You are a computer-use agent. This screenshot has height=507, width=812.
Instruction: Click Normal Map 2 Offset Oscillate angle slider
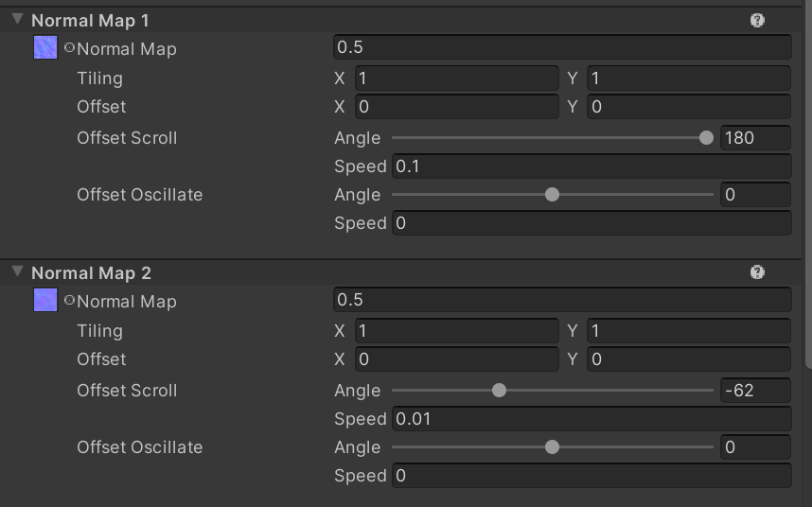click(552, 447)
